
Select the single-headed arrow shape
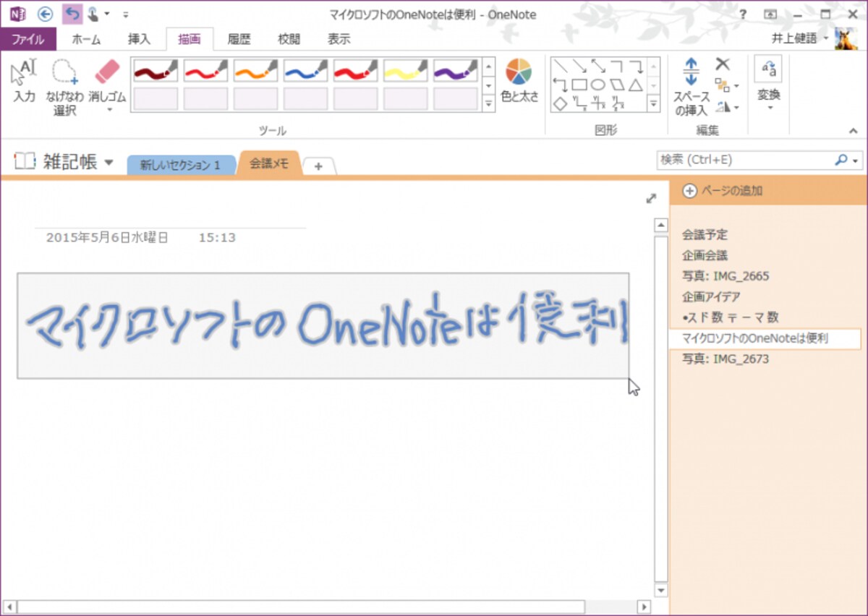coord(579,67)
